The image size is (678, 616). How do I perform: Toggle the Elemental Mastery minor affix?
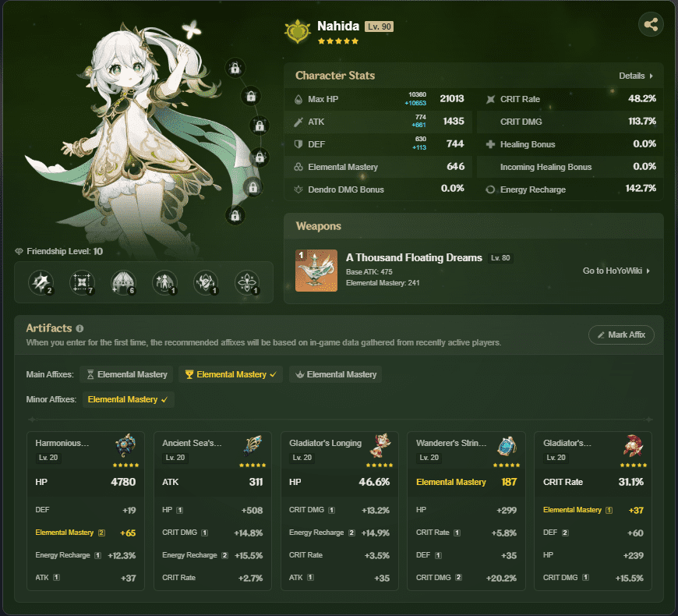point(128,399)
